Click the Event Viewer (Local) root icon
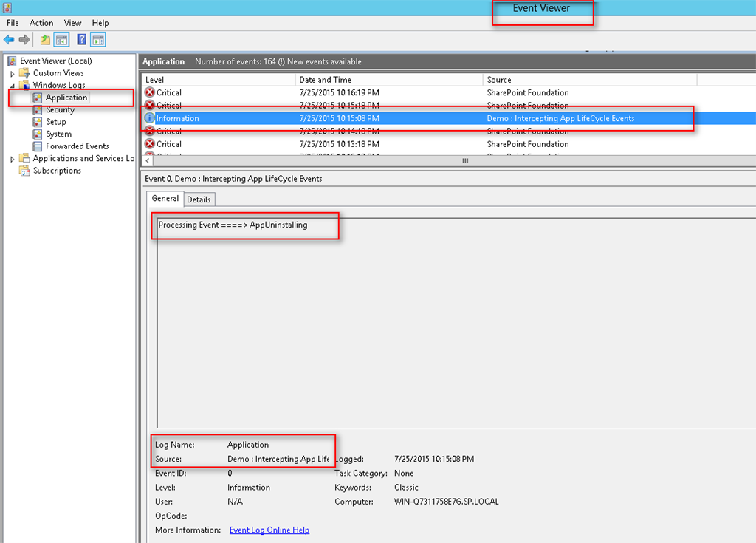This screenshot has width=756, height=543. [12, 61]
